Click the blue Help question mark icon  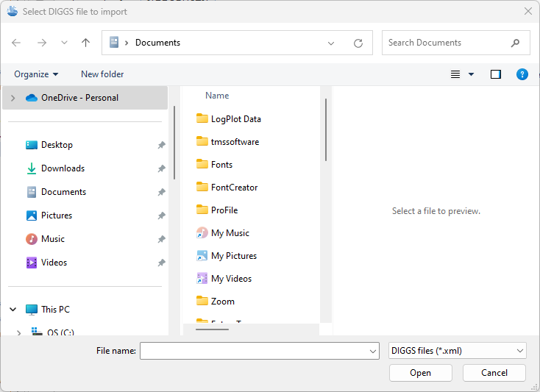point(522,74)
